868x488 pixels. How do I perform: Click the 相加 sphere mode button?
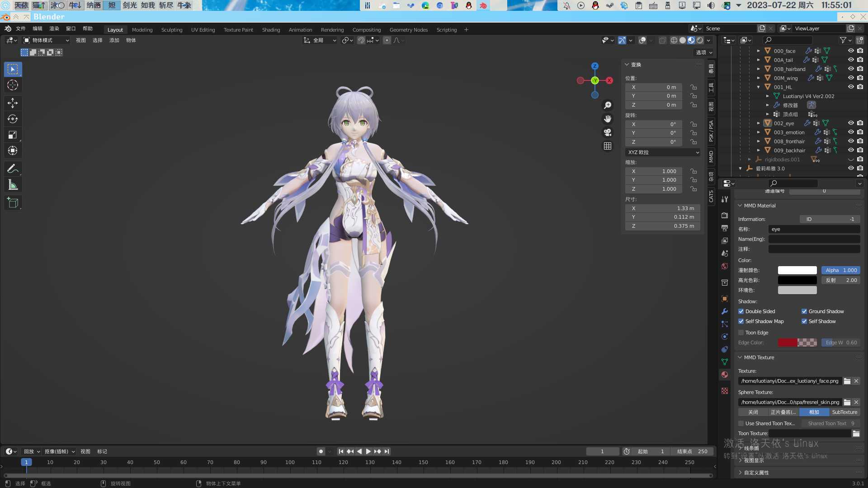pos(814,412)
